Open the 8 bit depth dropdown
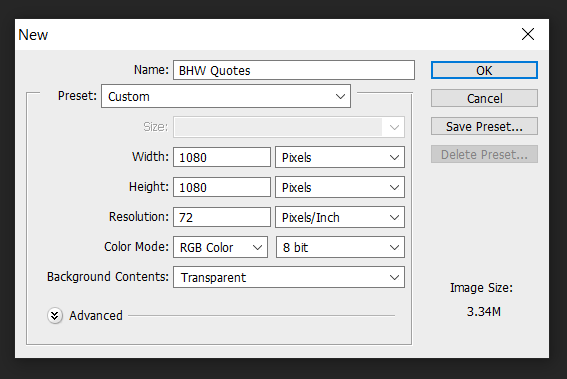Image resolution: width=567 pixels, height=379 pixels. [x=340, y=247]
